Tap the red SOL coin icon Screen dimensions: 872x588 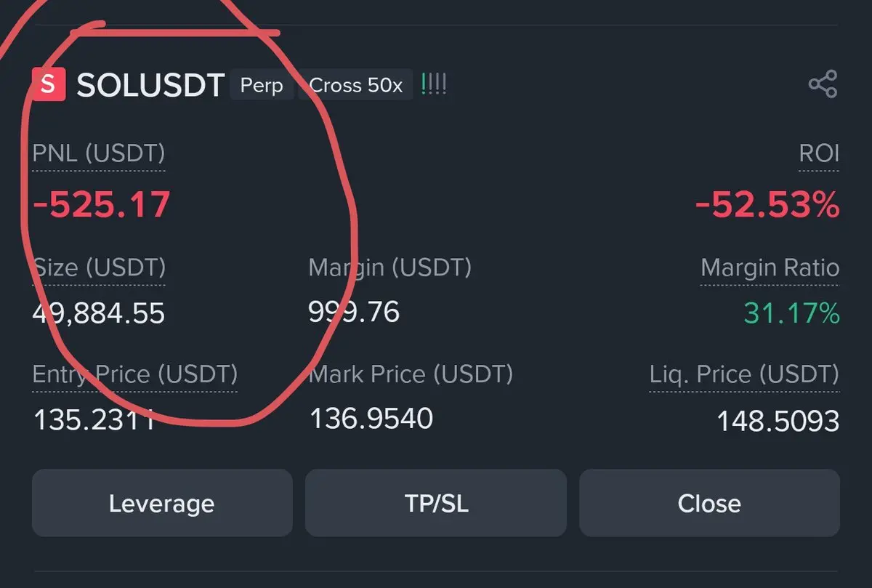click(49, 85)
